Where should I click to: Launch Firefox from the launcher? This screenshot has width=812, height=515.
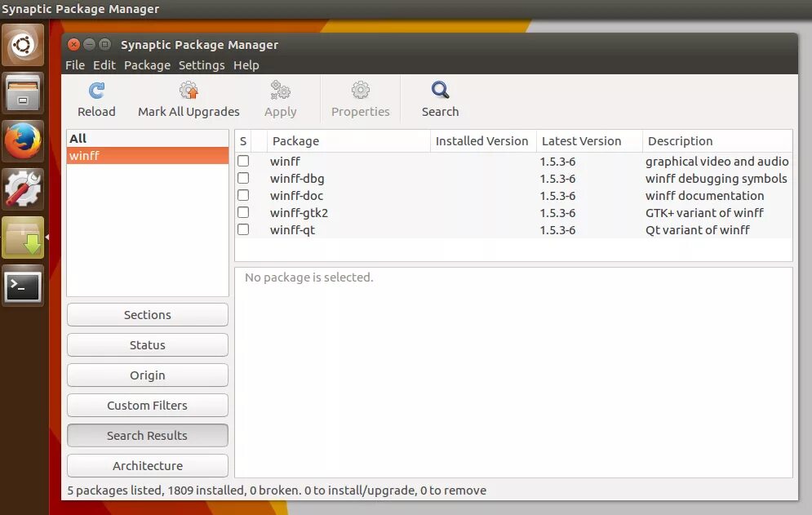pos(23,141)
